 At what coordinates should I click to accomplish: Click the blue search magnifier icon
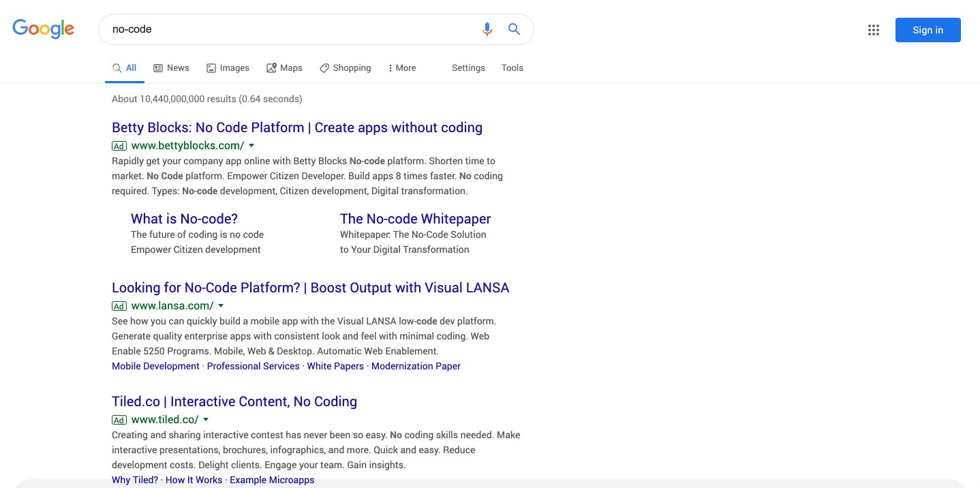[x=515, y=29]
